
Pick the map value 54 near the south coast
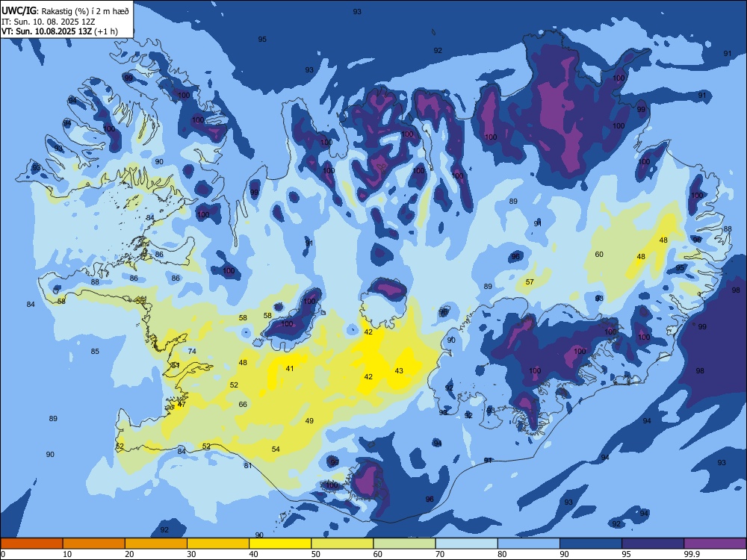pos(276,449)
